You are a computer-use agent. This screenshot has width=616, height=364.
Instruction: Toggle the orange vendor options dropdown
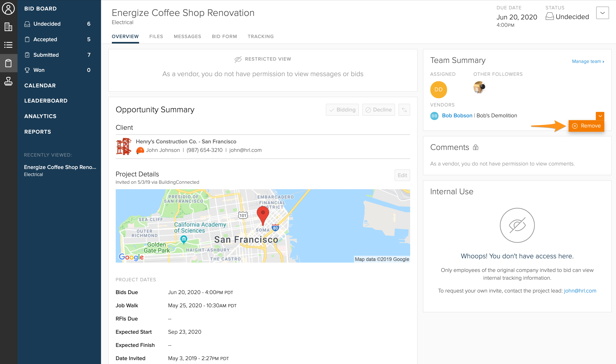point(600,116)
